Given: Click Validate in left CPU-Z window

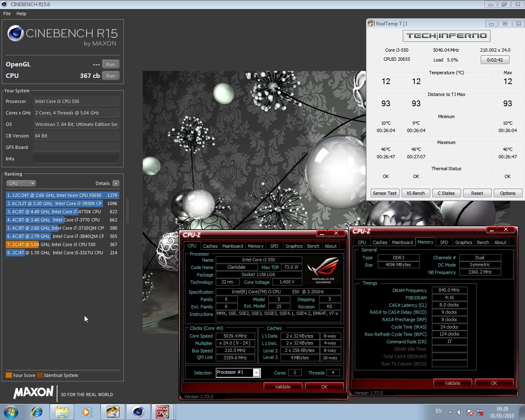Looking at the screenshot, I should [283, 387].
